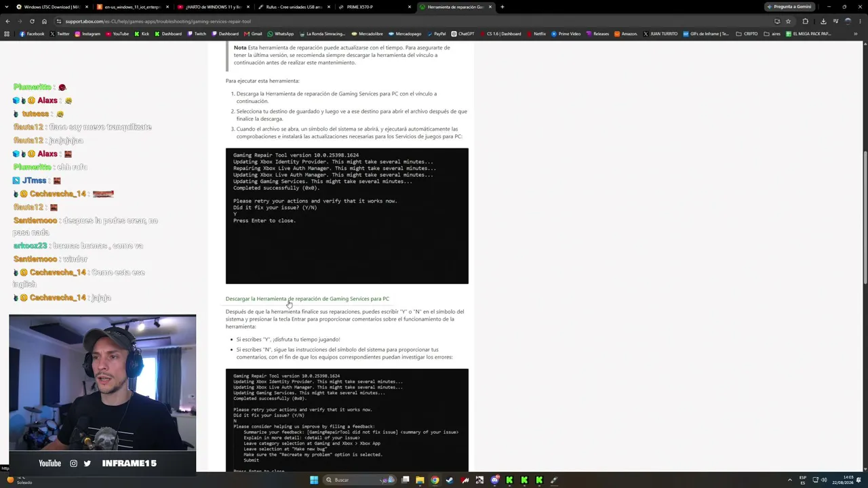Image resolution: width=868 pixels, height=488 pixels.
Task: Open the Mercadolibre bookmark
Action: [368, 34]
